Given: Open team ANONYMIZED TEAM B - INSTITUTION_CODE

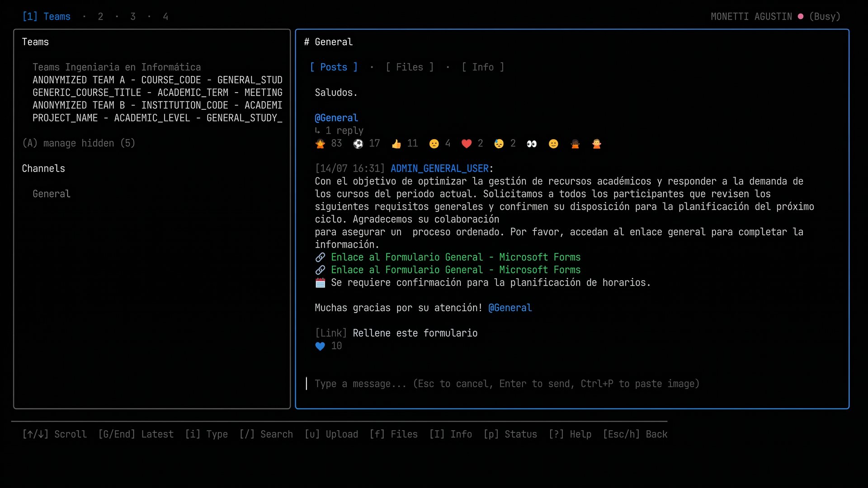Looking at the screenshot, I should coord(157,105).
